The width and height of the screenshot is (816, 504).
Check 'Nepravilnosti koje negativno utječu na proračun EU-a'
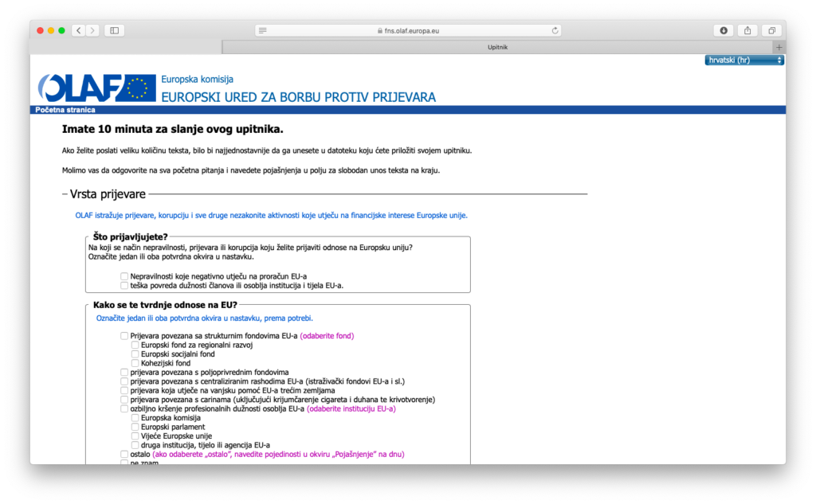pyautogui.click(x=124, y=276)
